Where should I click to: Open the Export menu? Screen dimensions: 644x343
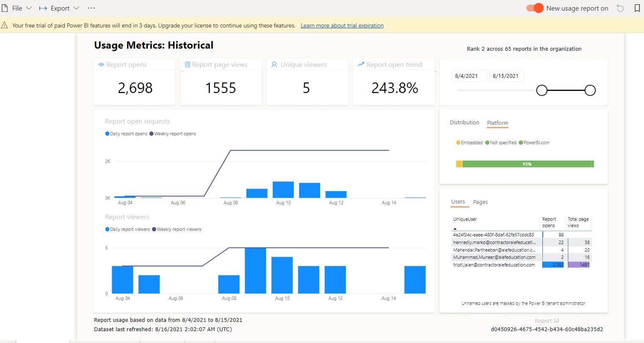(x=59, y=8)
